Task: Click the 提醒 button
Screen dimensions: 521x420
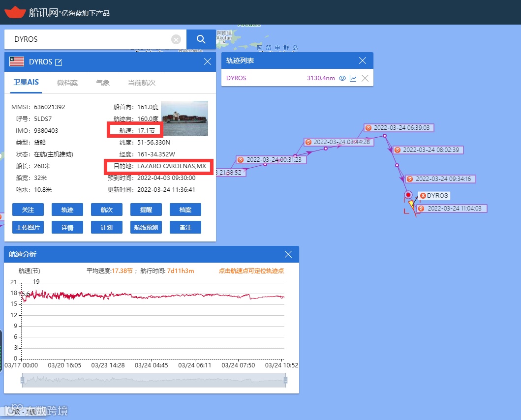Action: point(146,210)
